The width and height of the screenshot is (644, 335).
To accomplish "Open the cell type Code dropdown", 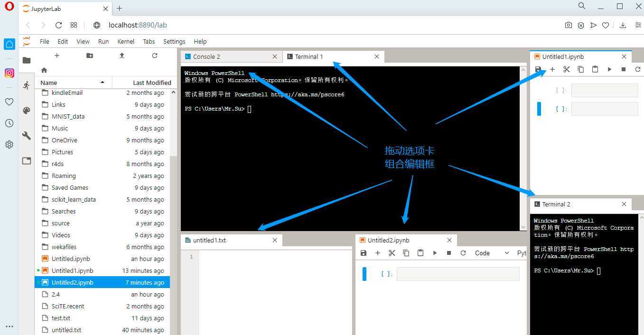I will coord(492,253).
